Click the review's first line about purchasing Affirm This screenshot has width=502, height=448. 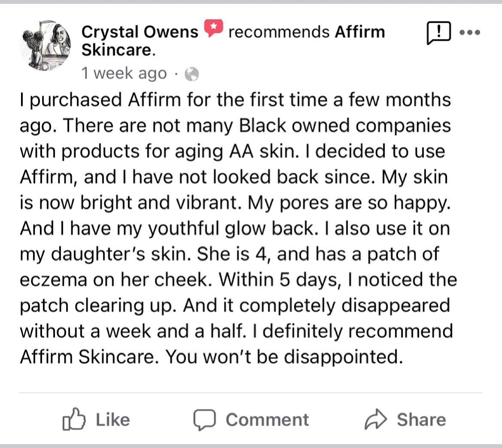tap(235, 100)
